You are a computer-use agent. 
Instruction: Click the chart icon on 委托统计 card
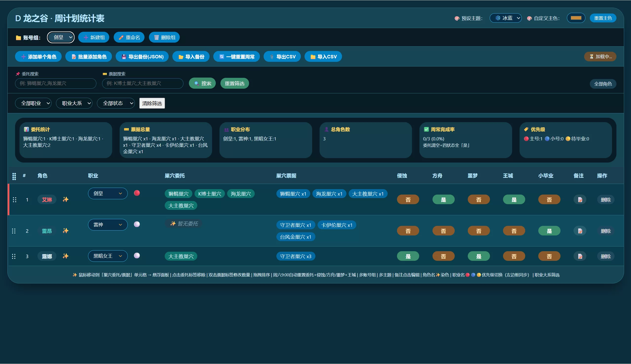[x=26, y=129]
